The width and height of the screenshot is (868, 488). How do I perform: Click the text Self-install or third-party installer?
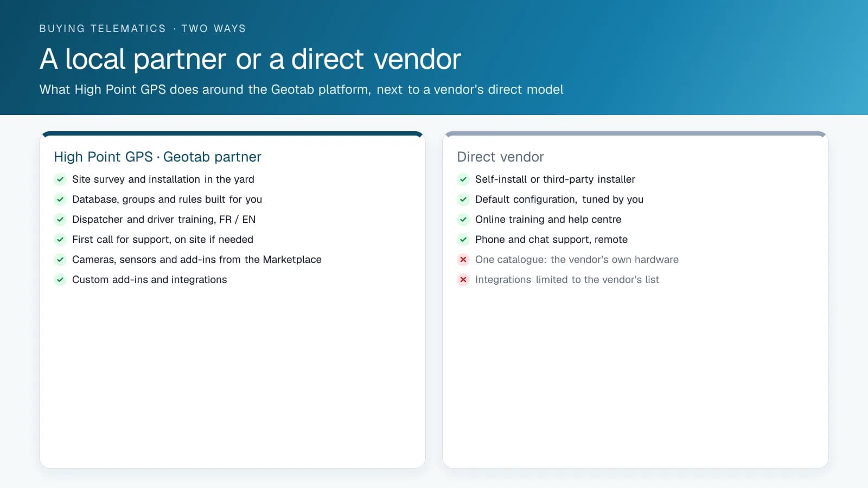[x=555, y=179]
